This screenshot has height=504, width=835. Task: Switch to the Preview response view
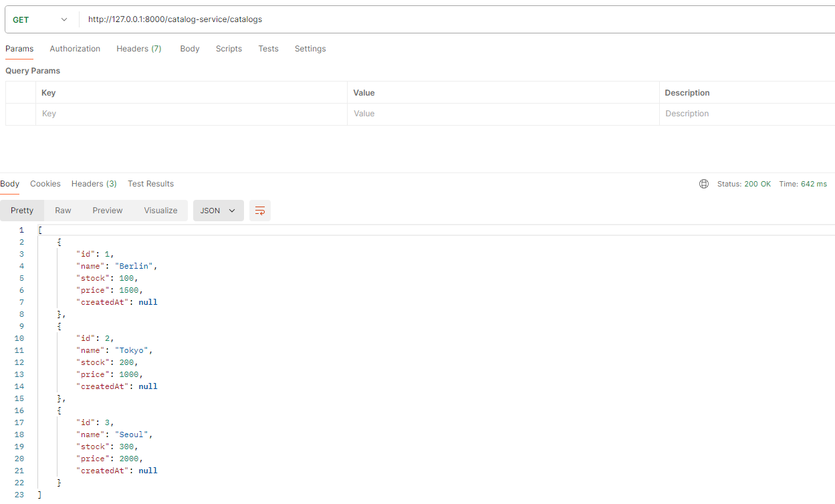(108, 211)
